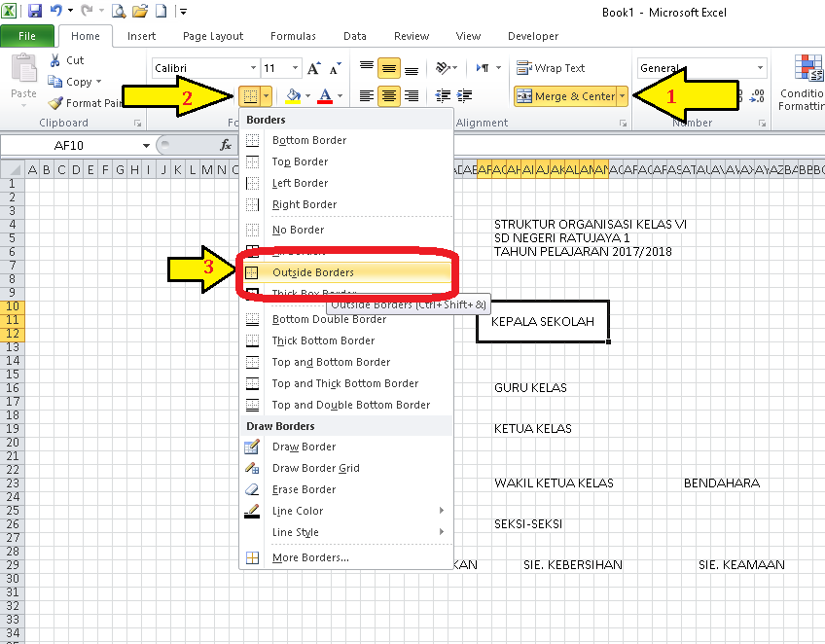Click the Undo icon
Screen dimensions: 825x644
click(x=56, y=10)
